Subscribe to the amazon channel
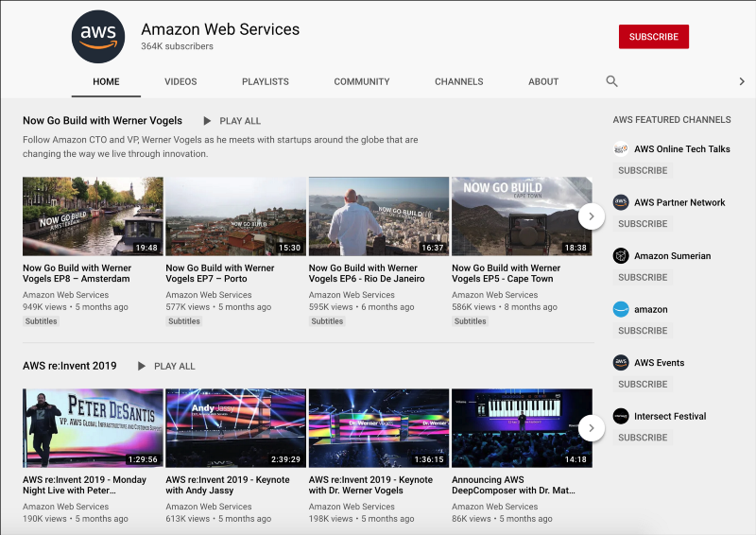The image size is (756, 535). [643, 331]
